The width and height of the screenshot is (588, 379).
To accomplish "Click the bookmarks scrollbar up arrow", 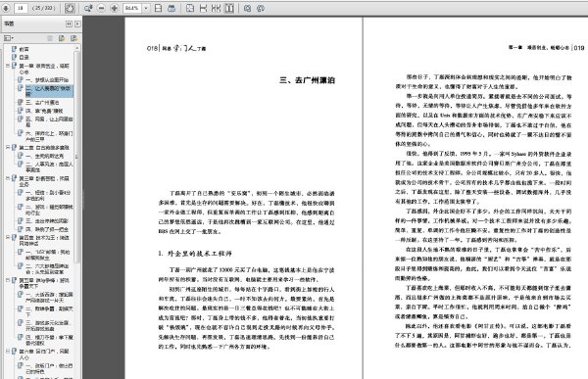I will (x=76, y=48).
